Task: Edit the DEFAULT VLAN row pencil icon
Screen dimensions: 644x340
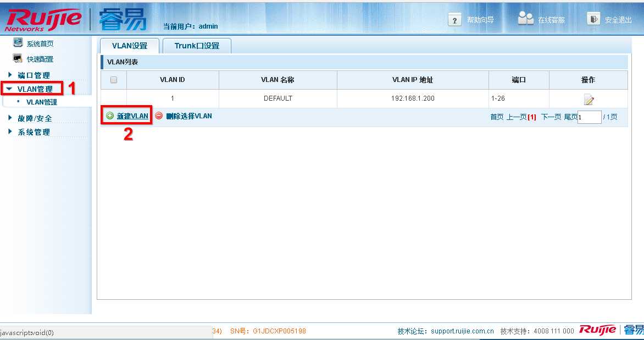Action: pos(589,99)
